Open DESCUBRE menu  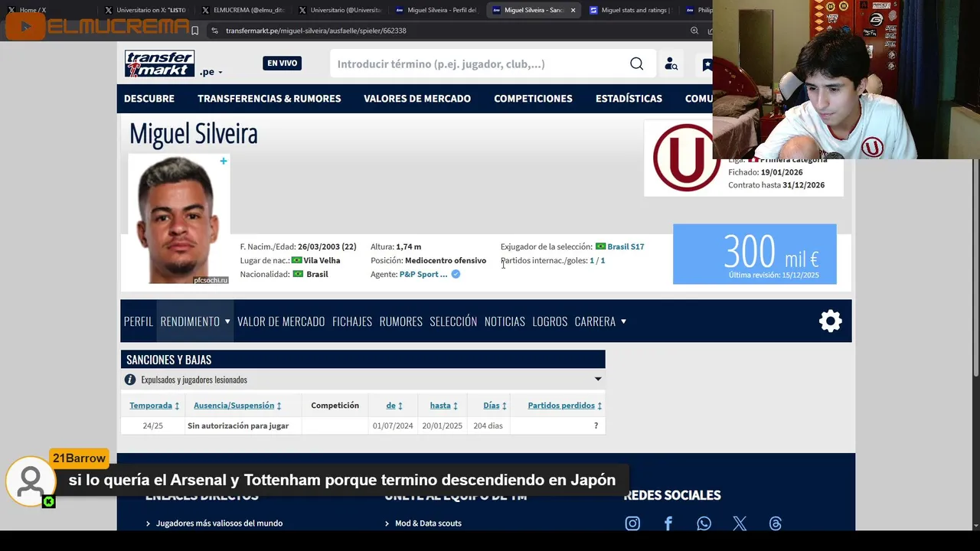tap(149, 99)
